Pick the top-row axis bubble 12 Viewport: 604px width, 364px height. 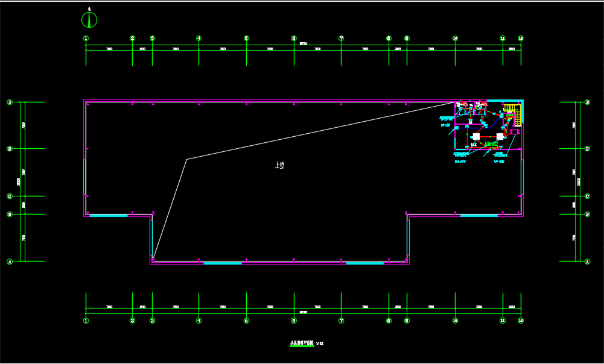point(521,38)
